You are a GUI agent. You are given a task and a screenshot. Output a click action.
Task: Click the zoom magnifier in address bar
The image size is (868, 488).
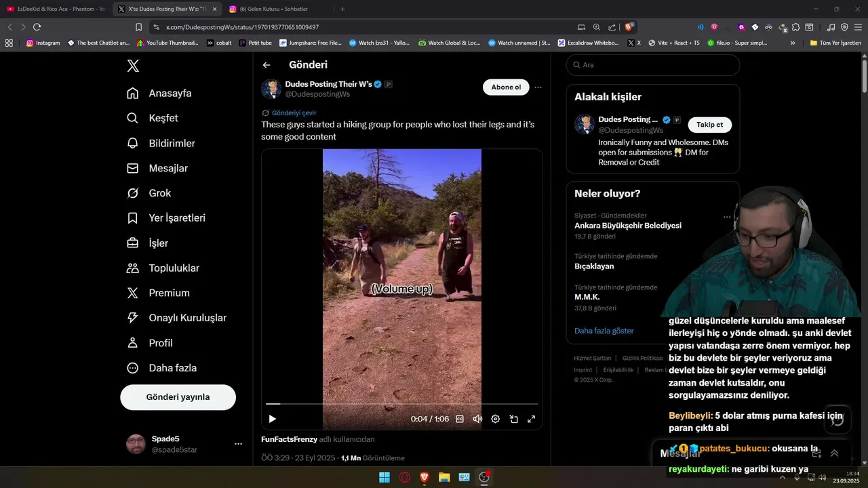pos(597,27)
